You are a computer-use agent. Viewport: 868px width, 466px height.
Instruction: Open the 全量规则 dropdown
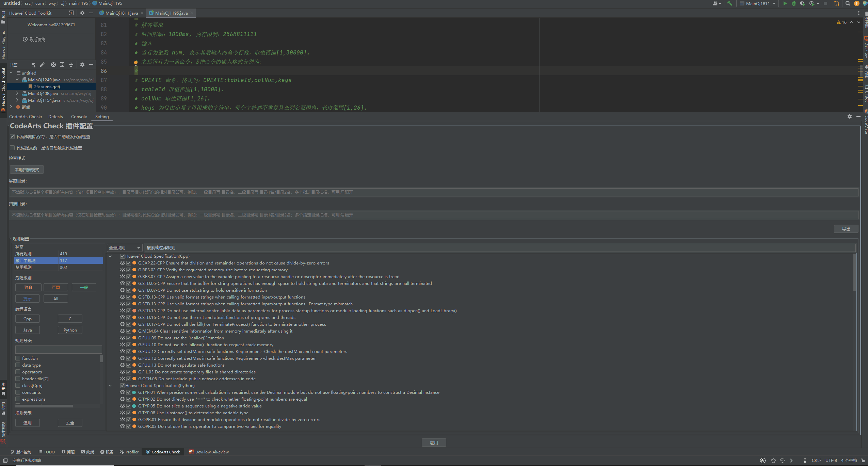click(124, 248)
